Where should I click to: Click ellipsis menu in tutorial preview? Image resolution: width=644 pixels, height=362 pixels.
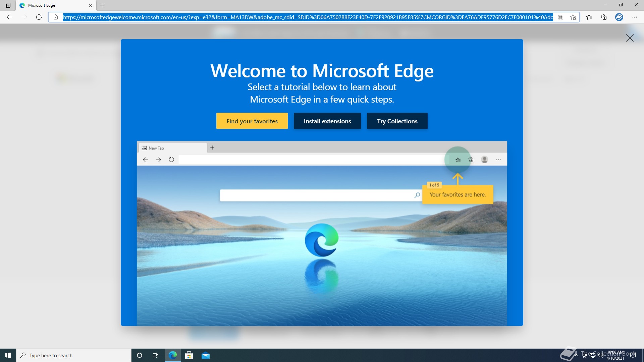(498, 160)
